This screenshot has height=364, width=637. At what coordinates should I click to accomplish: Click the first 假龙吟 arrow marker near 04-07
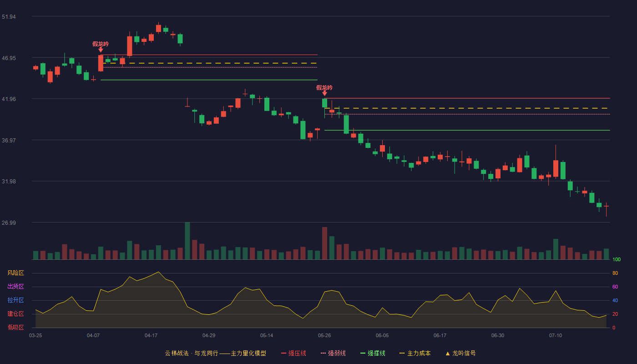tap(101, 50)
